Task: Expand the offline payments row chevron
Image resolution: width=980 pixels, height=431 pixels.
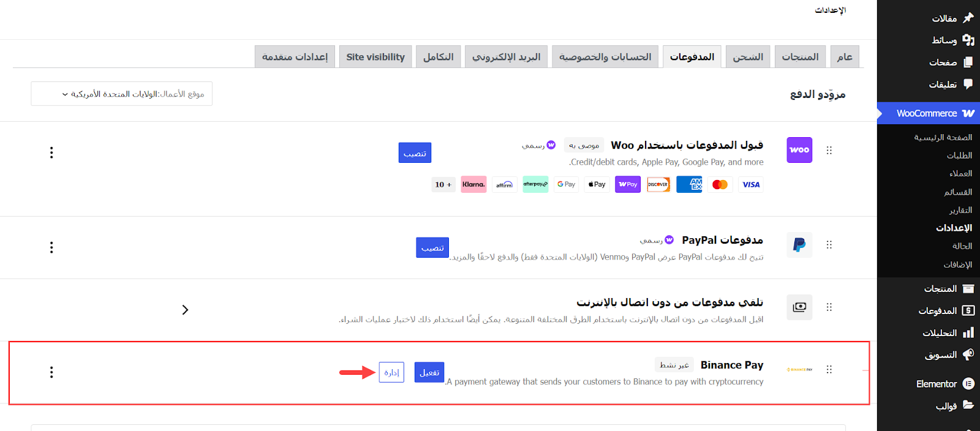Action: point(185,310)
